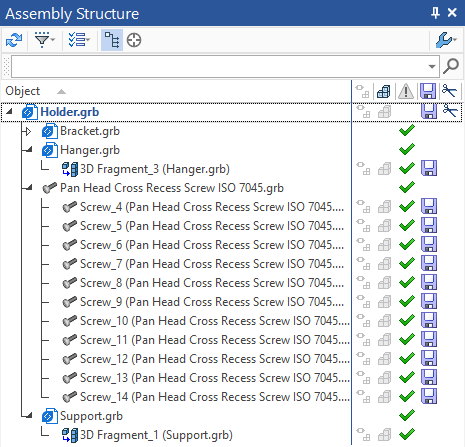Select 3D Fragment_1 (Support.grb) row
The width and height of the screenshot is (465, 447).
[x=156, y=435]
